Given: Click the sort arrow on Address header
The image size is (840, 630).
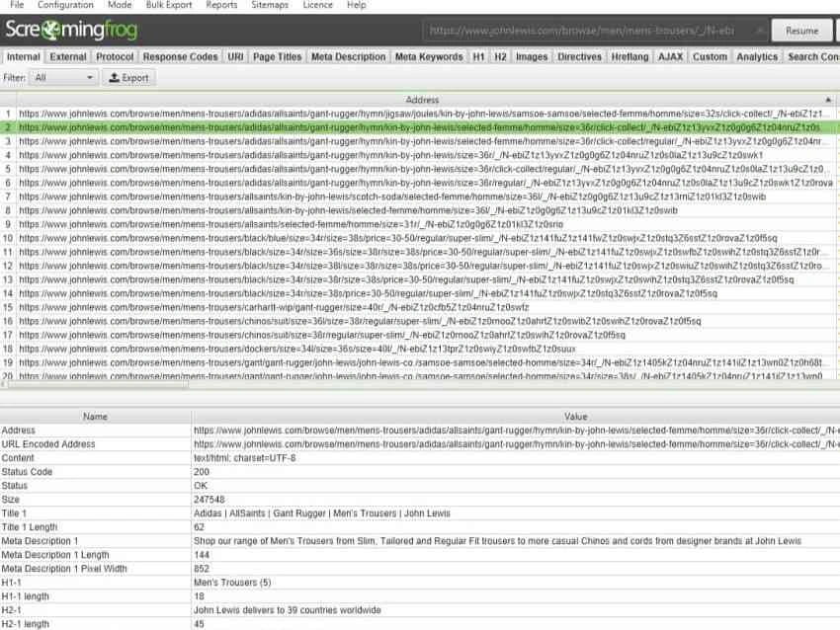Looking at the screenshot, I should 828,100.
